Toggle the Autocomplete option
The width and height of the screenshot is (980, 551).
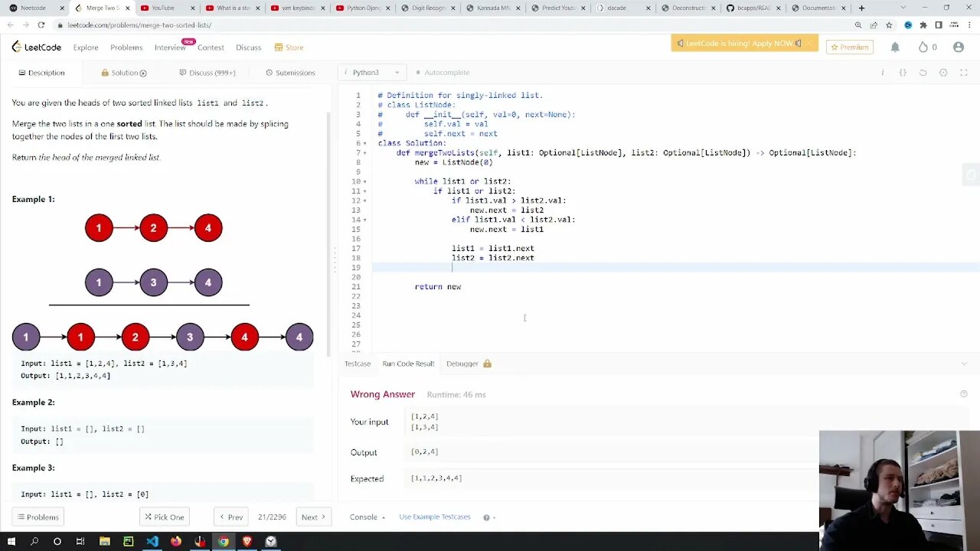click(x=443, y=73)
